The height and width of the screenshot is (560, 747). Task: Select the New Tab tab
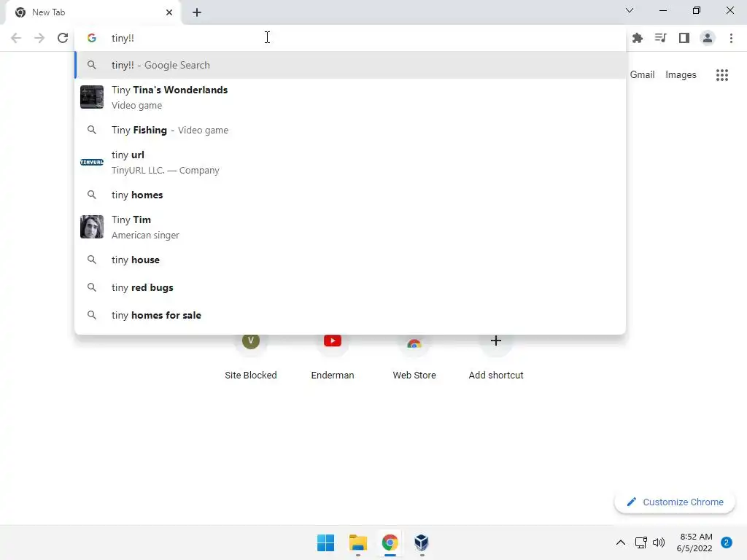[x=93, y=12]
